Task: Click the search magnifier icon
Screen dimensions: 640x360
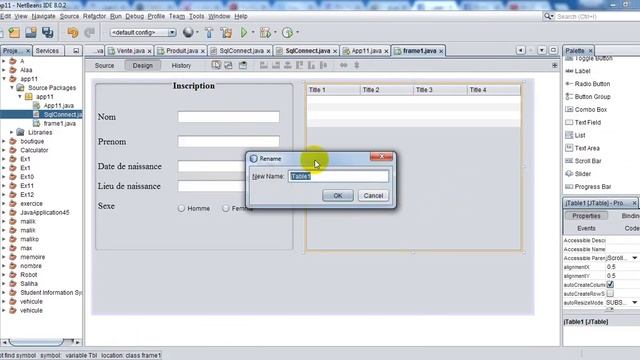Action: click(548, 16)
